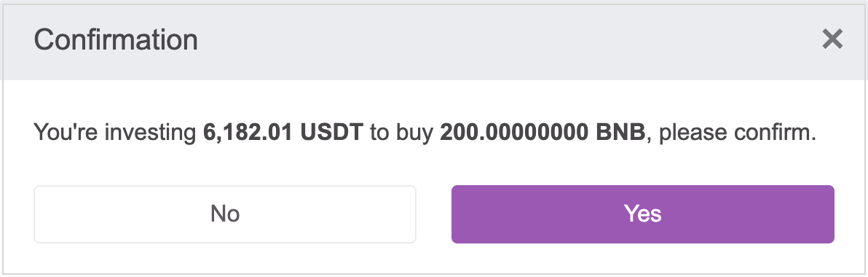Click the Confirmation title text
The image size is (868, 277).
[x=116, y=40]
